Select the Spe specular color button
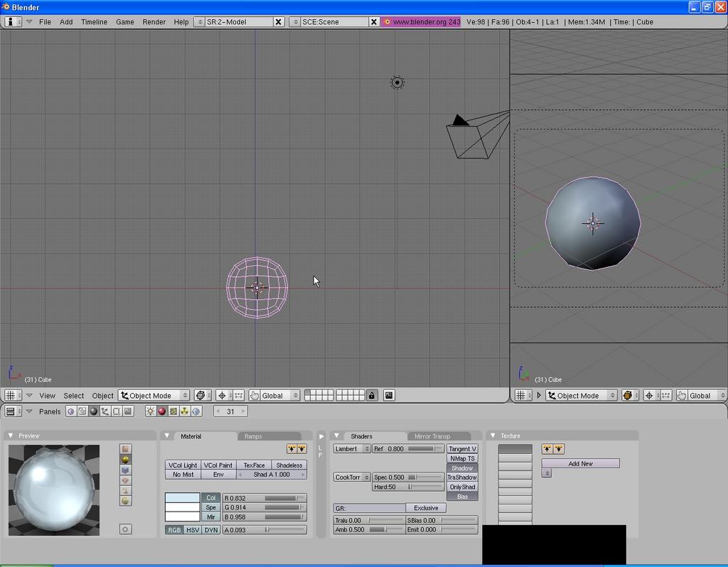Image resolution: width=728 pixels, height=567 pixels. click(210, 507)
